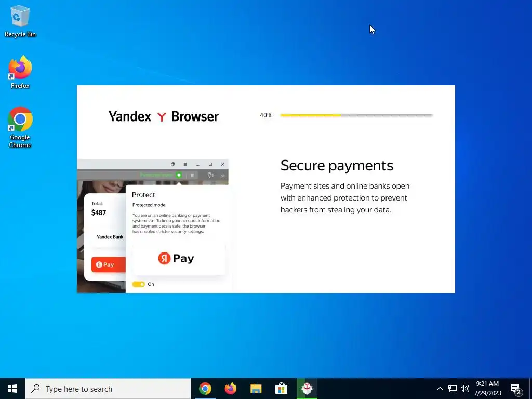Click the Windows Start button

(x=12, y=389)
